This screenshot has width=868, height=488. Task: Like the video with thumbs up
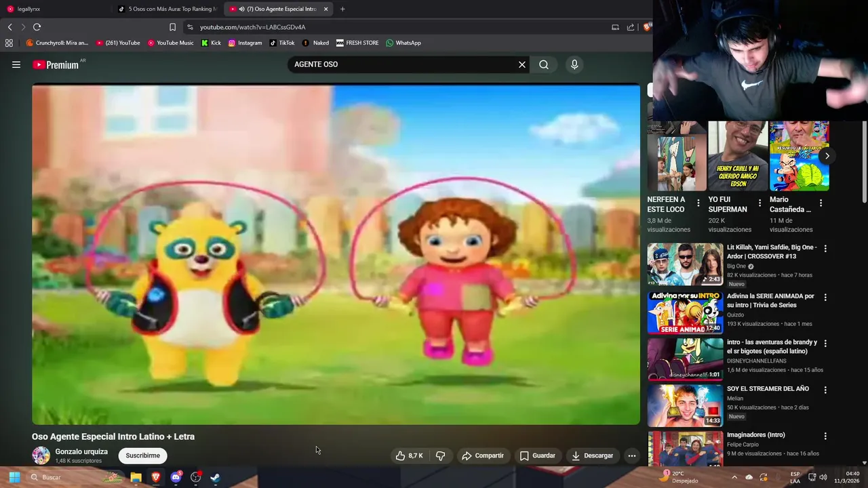coord(409,455)
